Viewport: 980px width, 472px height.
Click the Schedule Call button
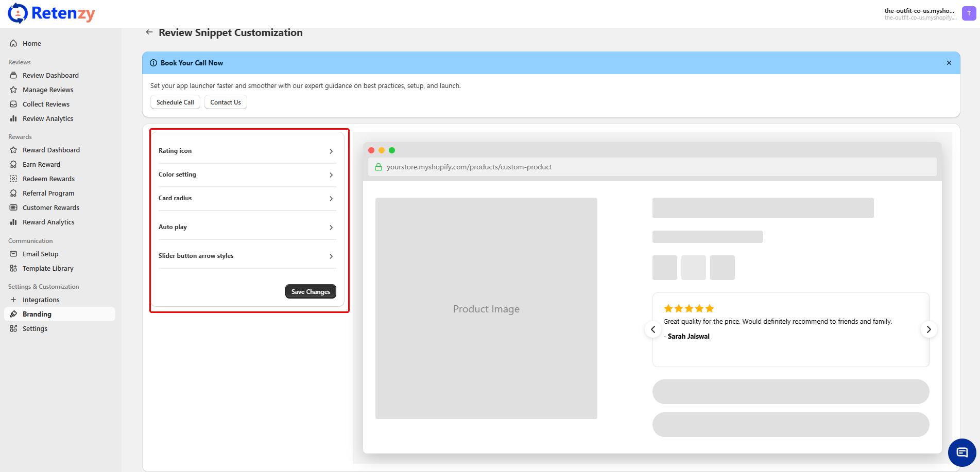point(175,102)
